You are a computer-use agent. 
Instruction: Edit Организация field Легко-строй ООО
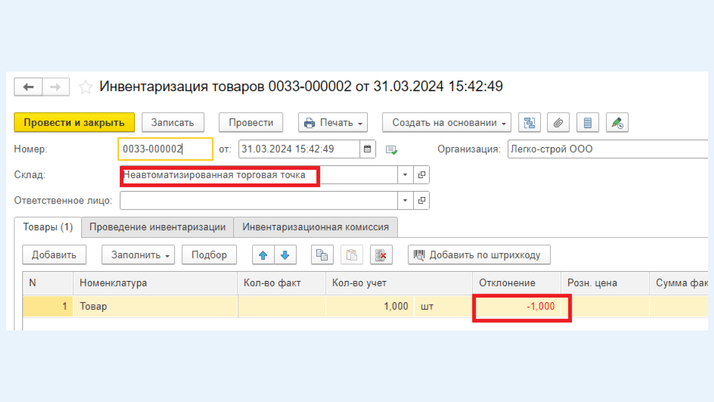(608, 149)
